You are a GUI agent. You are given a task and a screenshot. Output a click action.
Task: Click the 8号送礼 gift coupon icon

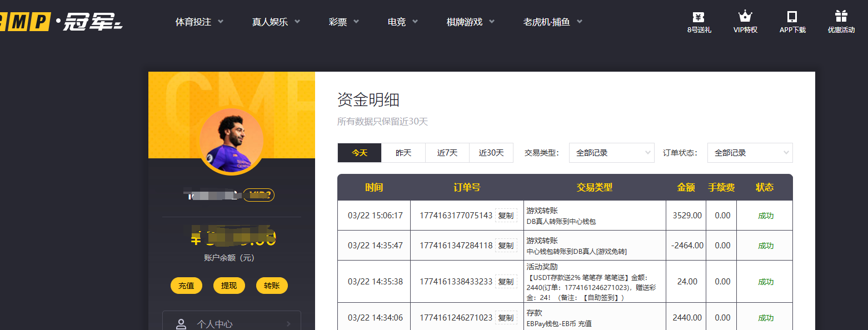click(x=699, y=17)
